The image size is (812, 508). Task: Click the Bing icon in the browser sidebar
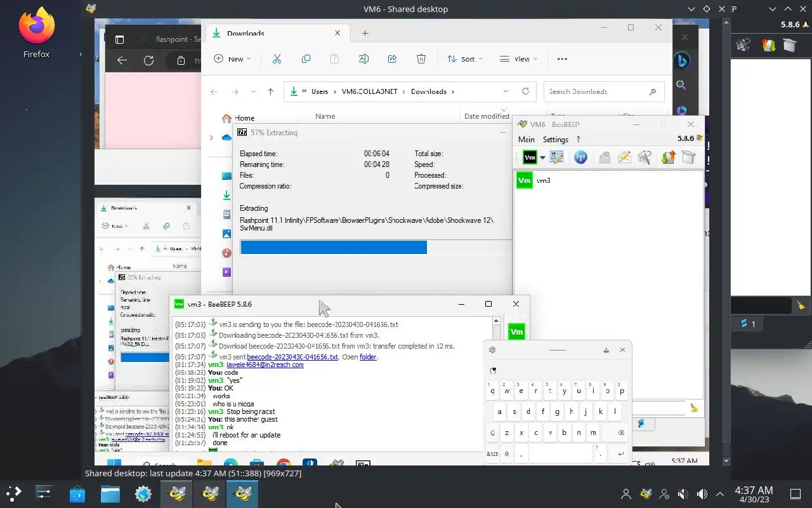(x=681, y=60)
